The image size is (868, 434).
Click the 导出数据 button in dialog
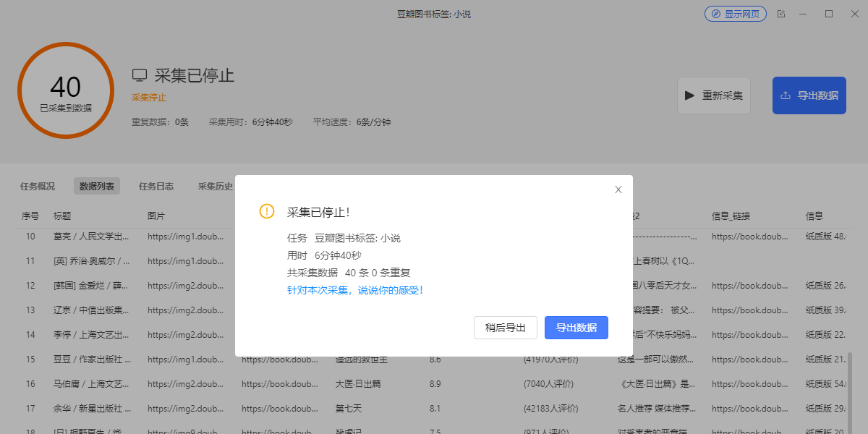coord(576,328)
